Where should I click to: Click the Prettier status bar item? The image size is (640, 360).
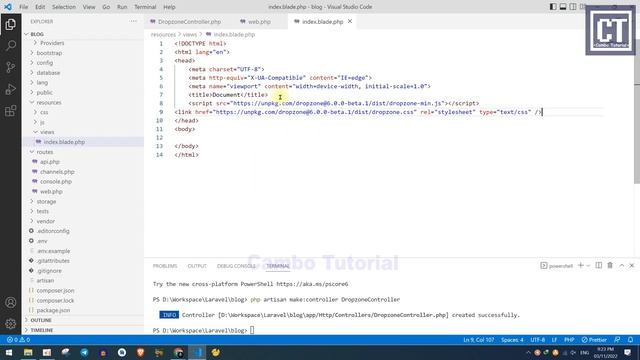[x=594, y=340]
